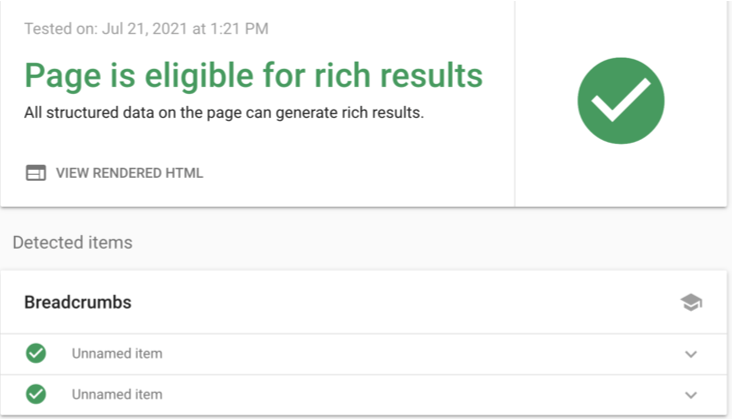733x419 pixels.
Task: Click the second 'Unnamed item' label text
Action: tap(117, 394)
